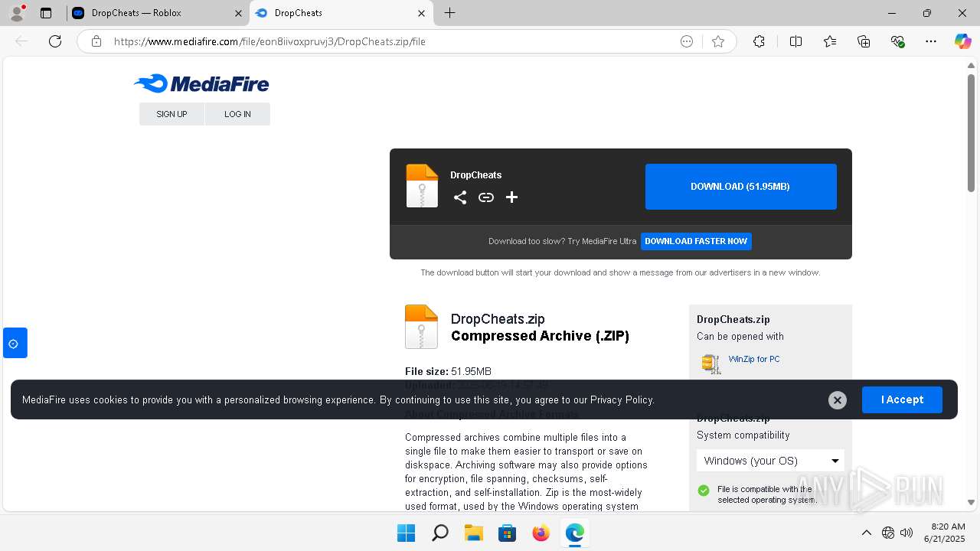Screen dimensions: 980x551
Task: Click the page vertical scrollbar
Action: pos(971,133)
